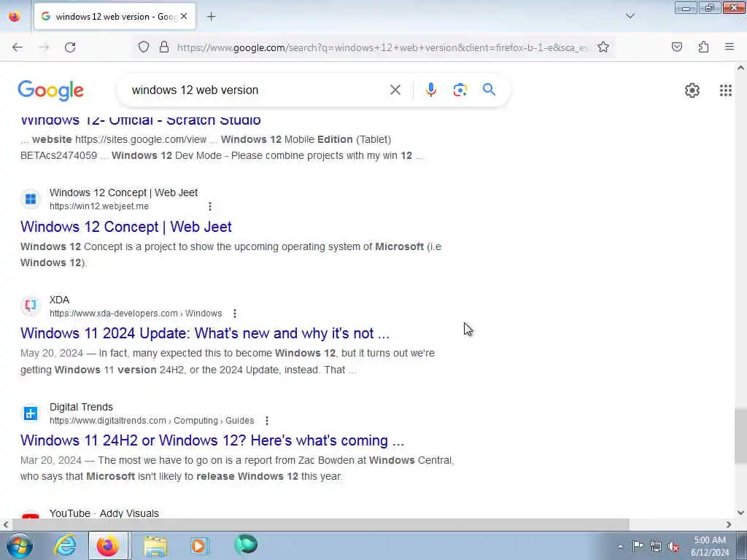This screenshot has width=747, height=560.
Task: Click muted volume speaker icon in tray
Action: point(673,546)
